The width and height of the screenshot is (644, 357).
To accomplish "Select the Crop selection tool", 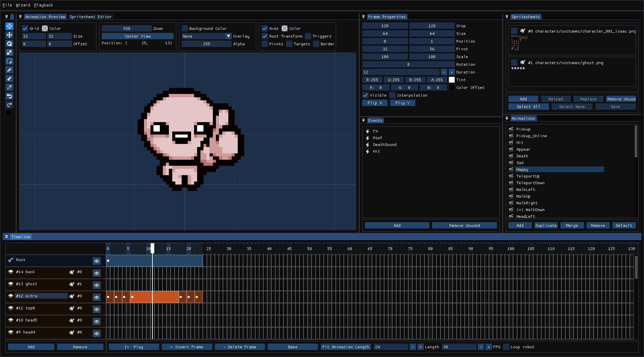I will pyautogui.click(x=9, y=61).
